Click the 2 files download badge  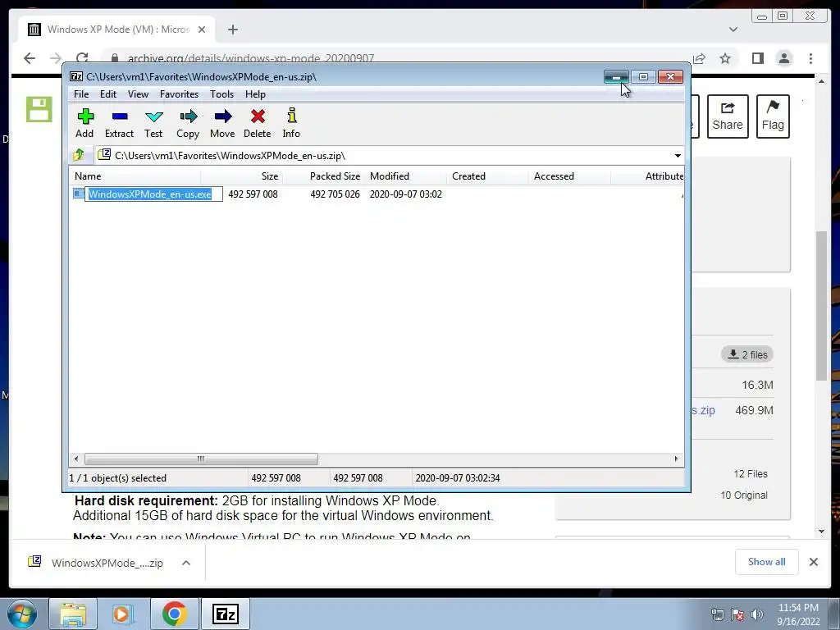point(748,354)
